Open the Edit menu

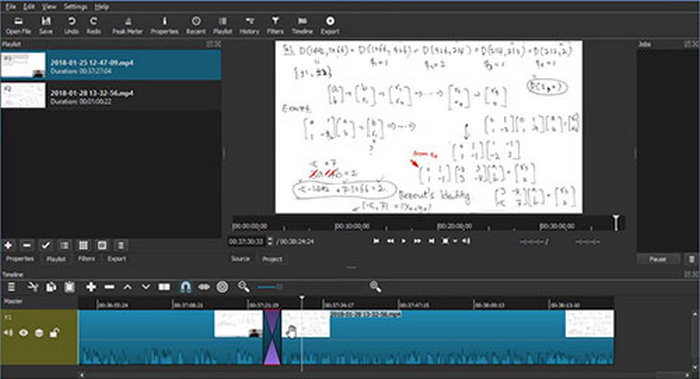click(29, 7)
